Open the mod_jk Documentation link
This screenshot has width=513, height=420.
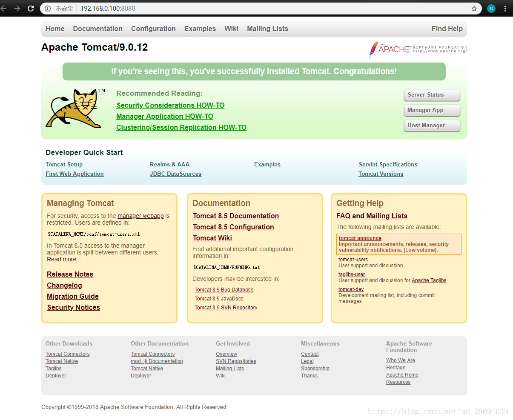[157, 361]
